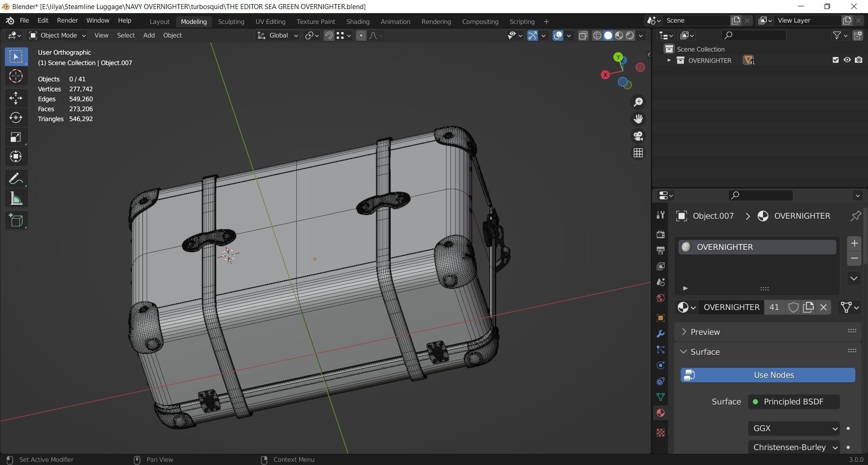Switch orthographic/perspective grid icon
The height and width of the screenshot is (465, 868).
638,153
